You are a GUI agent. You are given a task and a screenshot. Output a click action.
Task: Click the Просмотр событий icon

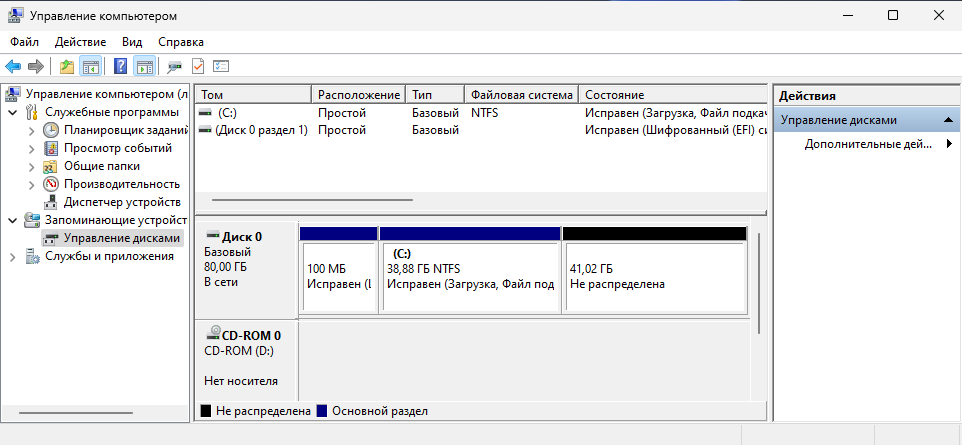(x=51, y=148)
